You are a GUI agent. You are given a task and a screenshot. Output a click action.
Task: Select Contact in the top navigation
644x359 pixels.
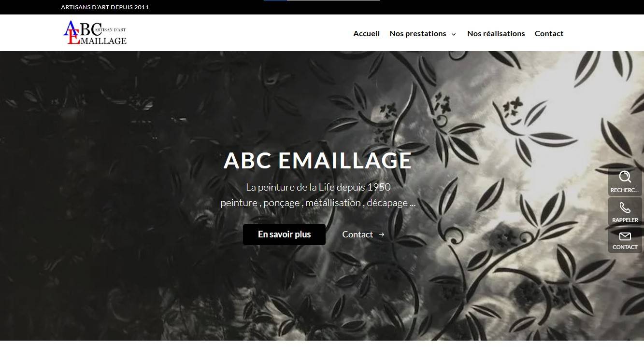click(549, 33)
